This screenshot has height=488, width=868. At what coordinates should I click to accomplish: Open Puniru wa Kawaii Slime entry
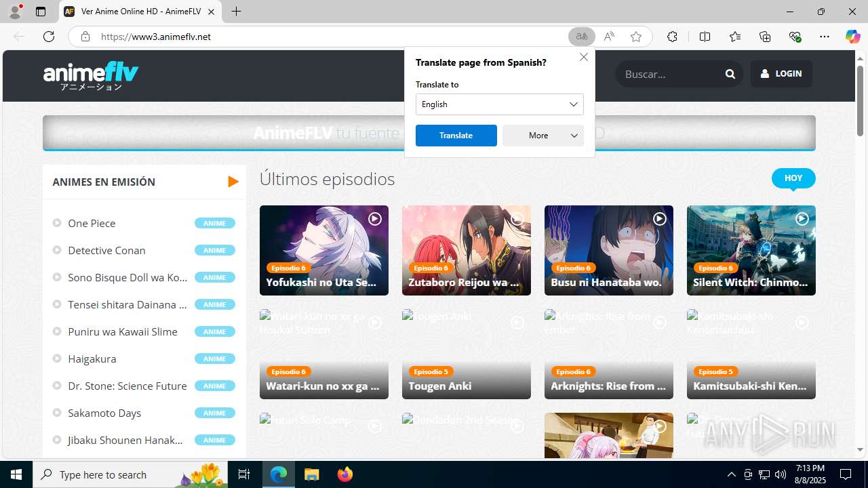pyautogui.click(x=123, y=331)
